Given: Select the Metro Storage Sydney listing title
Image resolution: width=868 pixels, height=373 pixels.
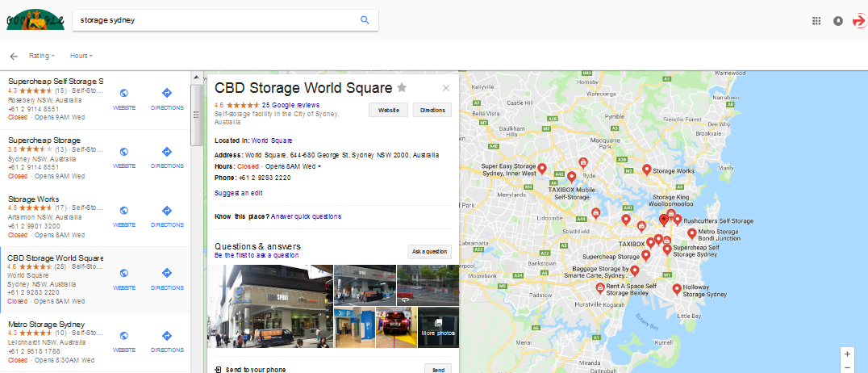Looking at the screenshot, I should point(47,324).
